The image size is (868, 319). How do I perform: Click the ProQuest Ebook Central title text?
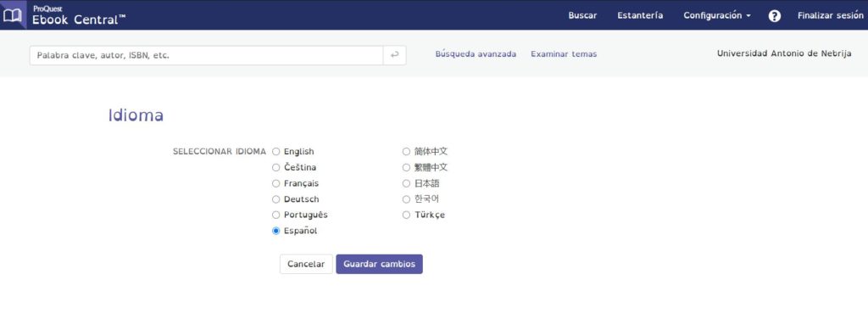pos(79,16)
